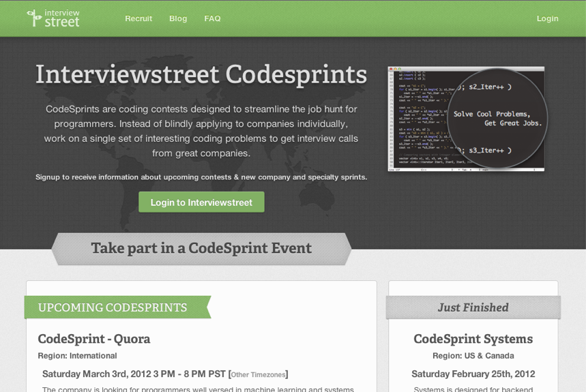Select the Just Finished ribbon label
Viewport: 586px width, 392px height.
point(473,307)
